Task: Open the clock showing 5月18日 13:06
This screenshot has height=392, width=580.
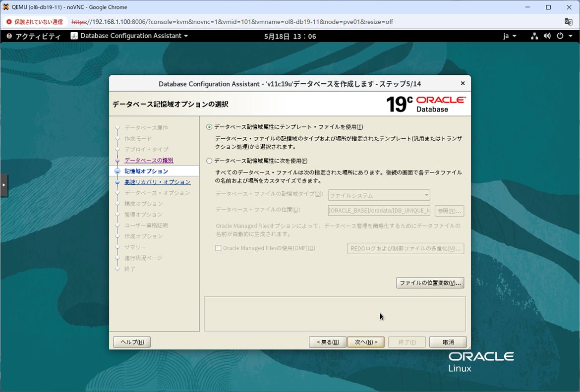Action: point(290,36)
